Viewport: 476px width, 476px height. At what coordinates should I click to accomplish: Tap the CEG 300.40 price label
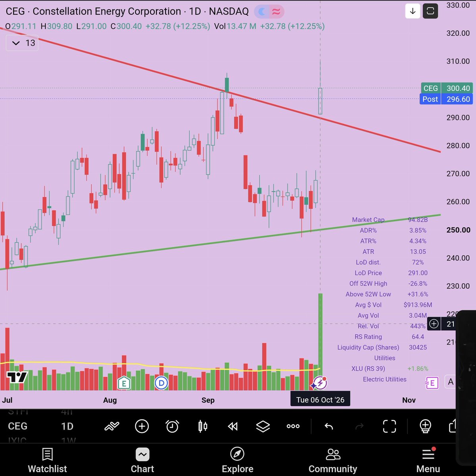coord(447,88)
